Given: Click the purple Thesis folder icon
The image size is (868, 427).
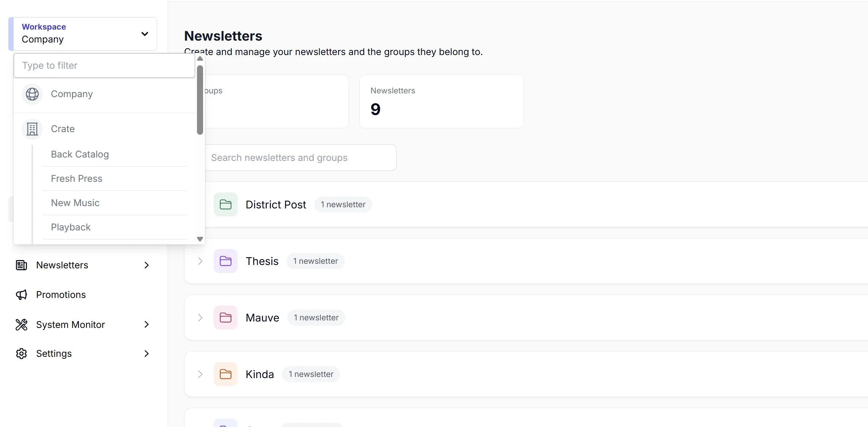Looking at the screenshot, I should [225, 261].
